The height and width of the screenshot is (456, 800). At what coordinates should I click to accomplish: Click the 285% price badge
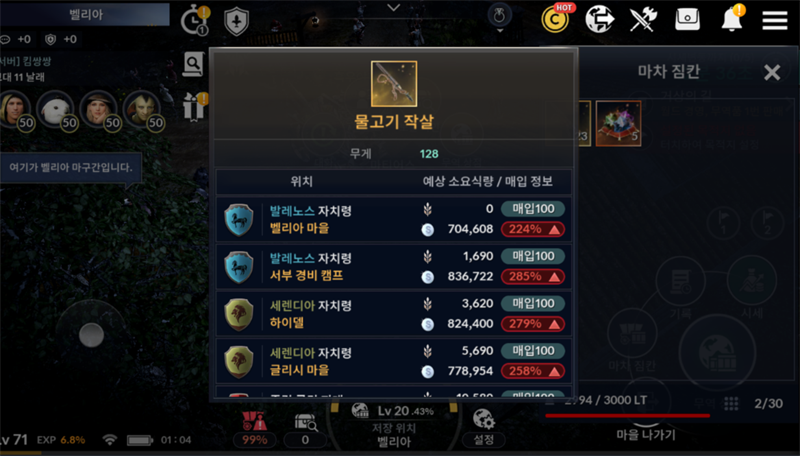pos(533,276)
